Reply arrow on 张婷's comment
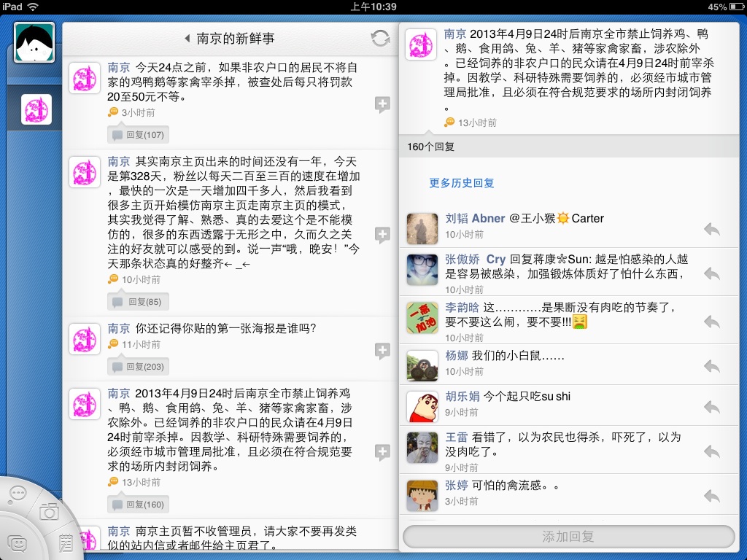The image size is (747, 560). click(712, 496)
